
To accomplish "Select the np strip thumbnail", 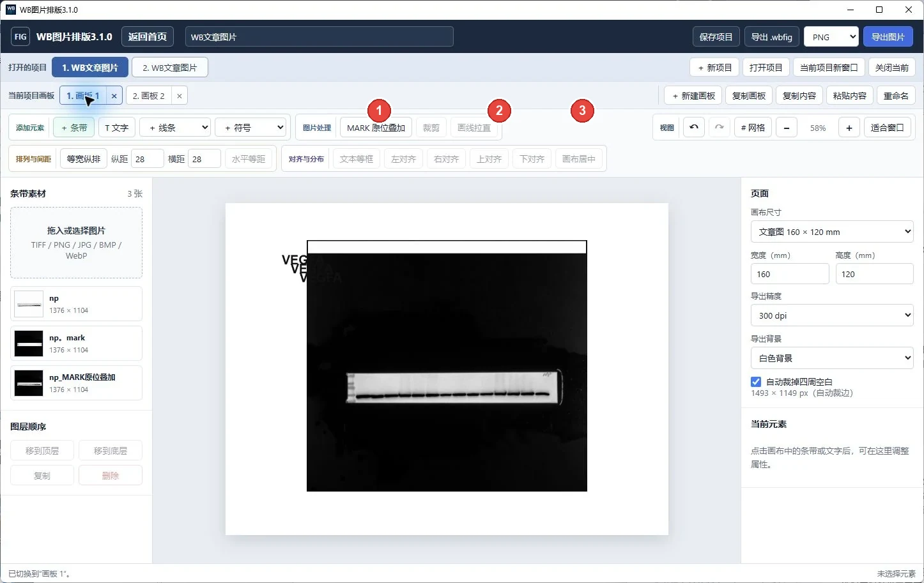I will click(x=29, y=304).
